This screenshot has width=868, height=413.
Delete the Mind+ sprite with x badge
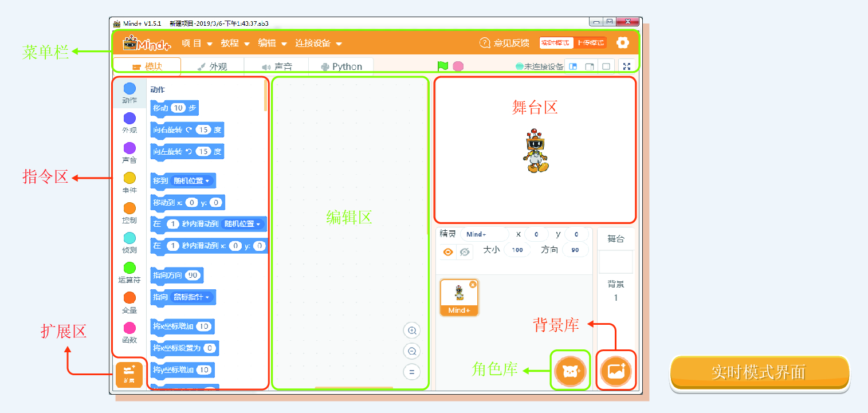(473, 285)
